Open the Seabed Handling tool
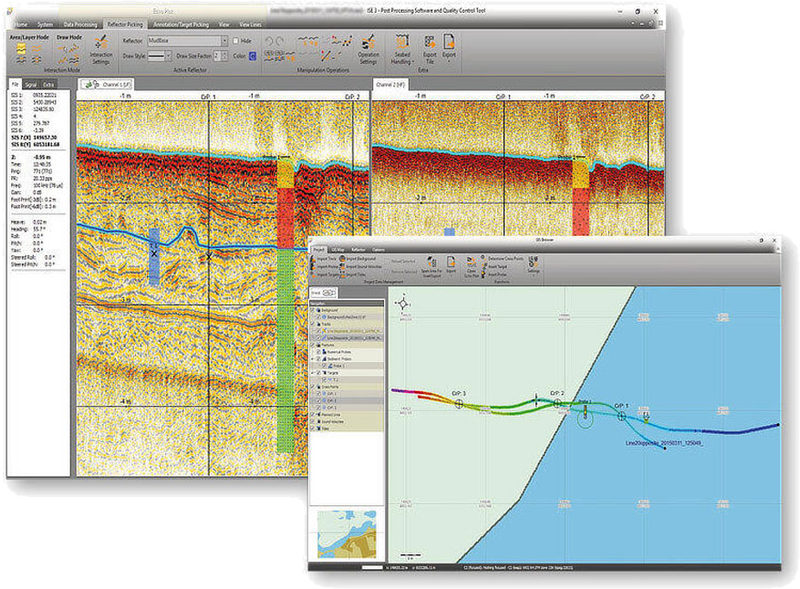 pos(402,50)
